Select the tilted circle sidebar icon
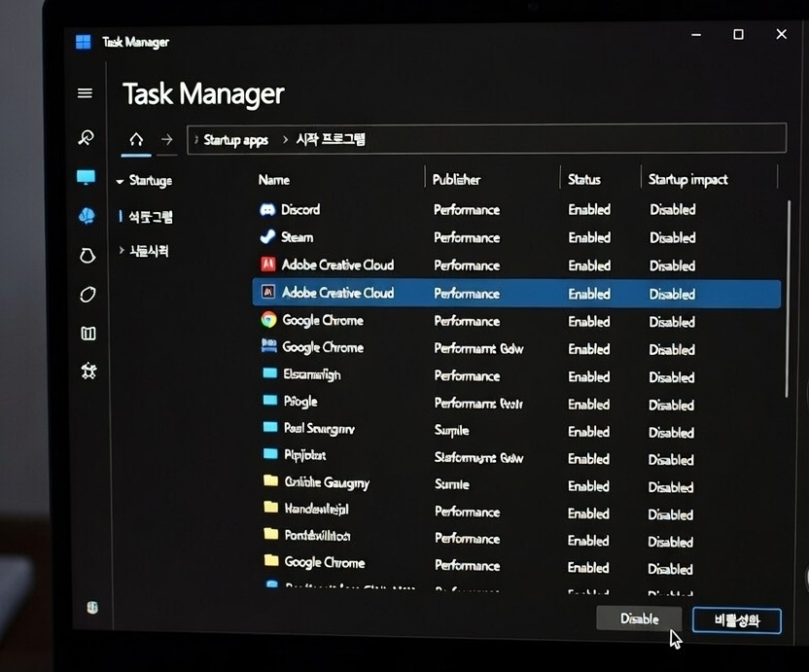This screenshot has width=809, height=672. [x=88, y=295]
